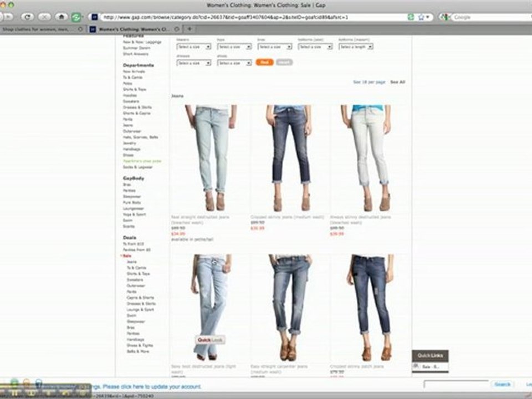Click the green round icon in the bottom-left status area
The image size is (532, 399).
[14, 383]
